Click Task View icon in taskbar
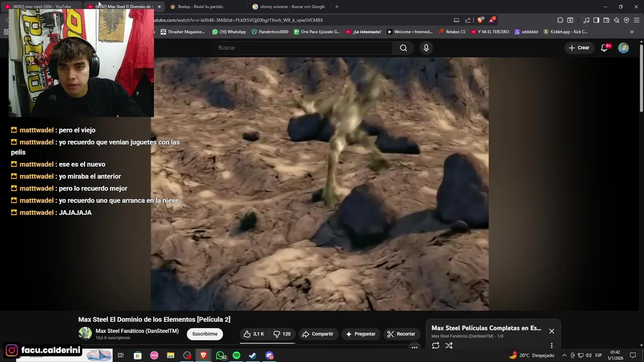The height and width of the screenshot is (362, 644). [x=121, y=355]
